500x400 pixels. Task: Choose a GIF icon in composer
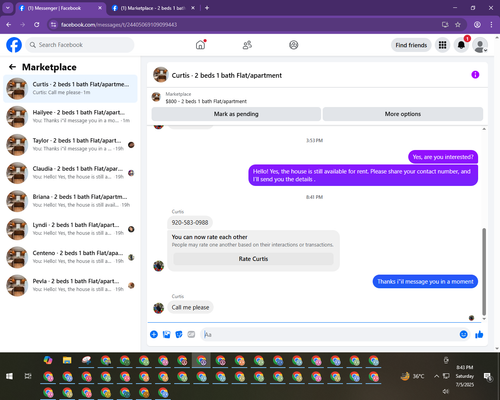[191, 334]
